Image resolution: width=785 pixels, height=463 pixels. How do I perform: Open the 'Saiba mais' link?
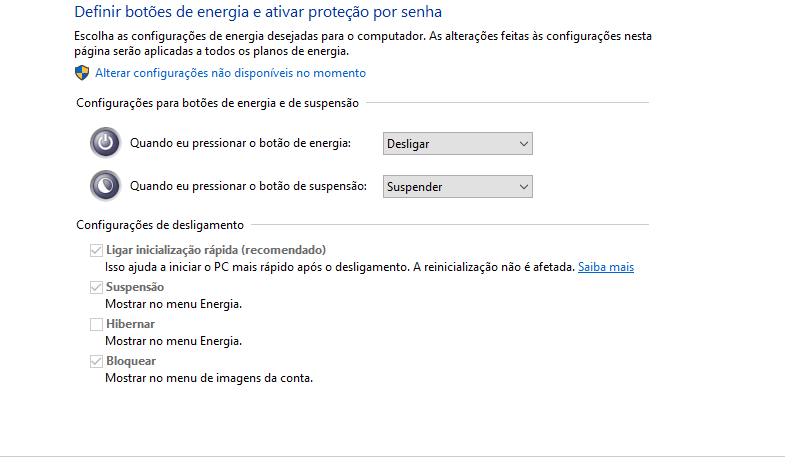606,267
